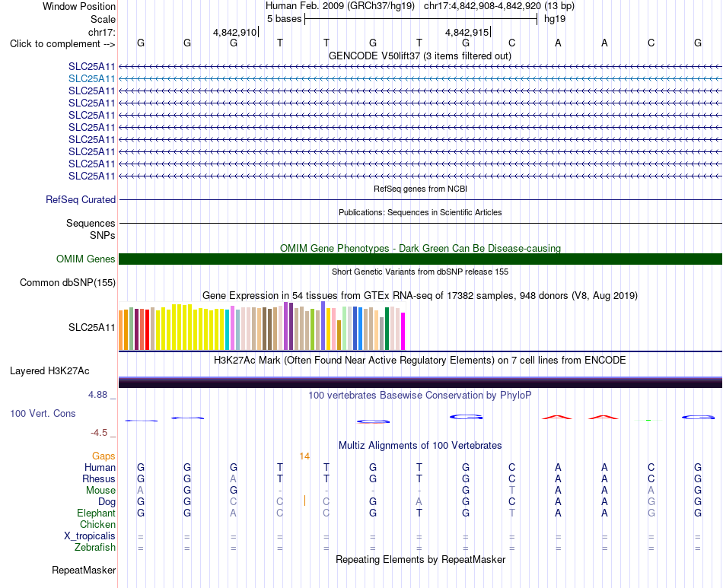The width and height of the screenshot is (723, 588).
Task: Select the Chicken alignment row label
Action: 97,525
